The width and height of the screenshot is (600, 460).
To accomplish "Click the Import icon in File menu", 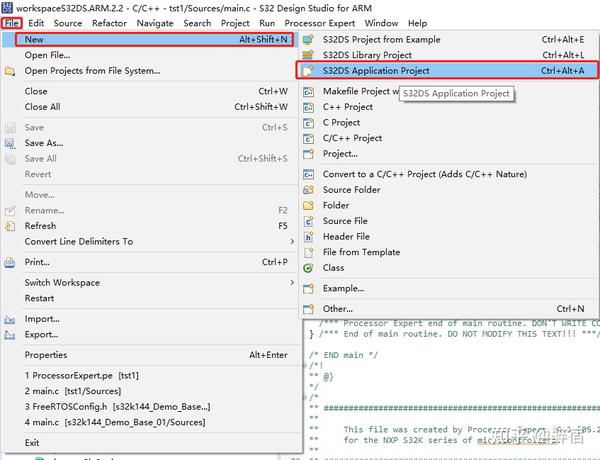I will [x=10, y=319].
